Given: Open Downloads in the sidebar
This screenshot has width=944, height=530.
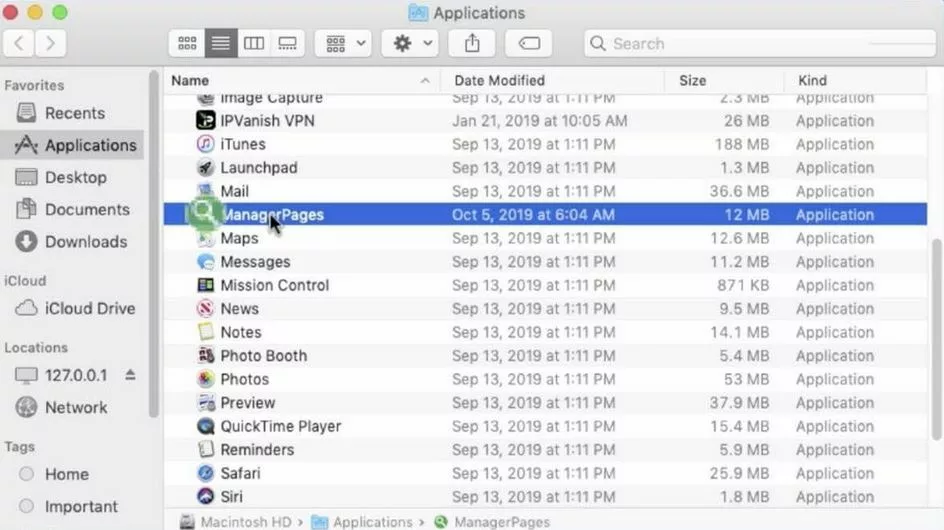Looking at the screenshot, I should point(72,242).
